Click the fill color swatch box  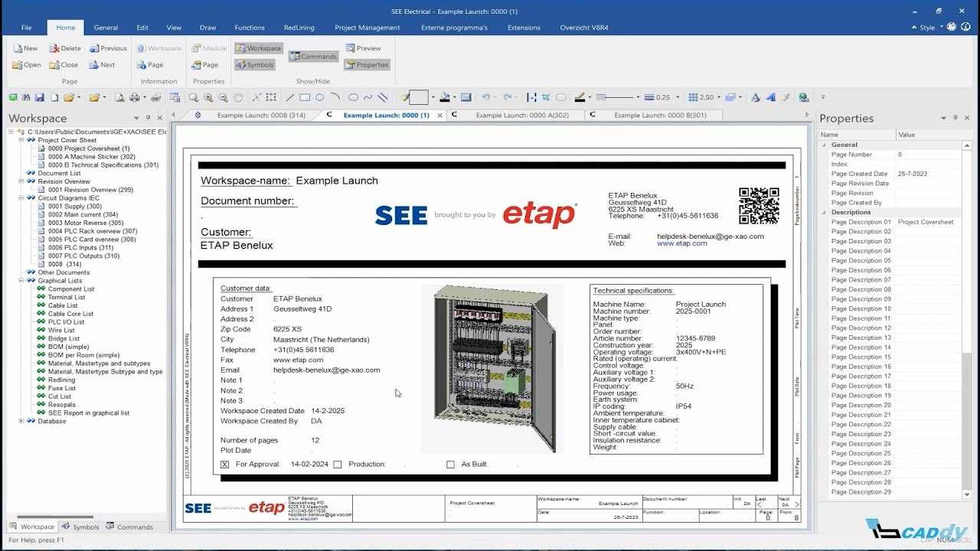click(419, 97)
